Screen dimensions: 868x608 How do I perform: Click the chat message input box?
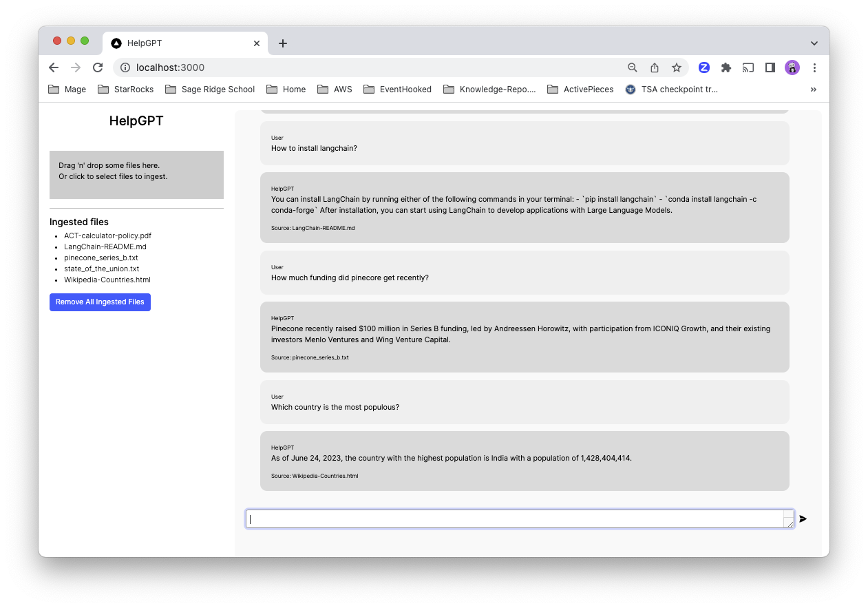tap(520, 519)
